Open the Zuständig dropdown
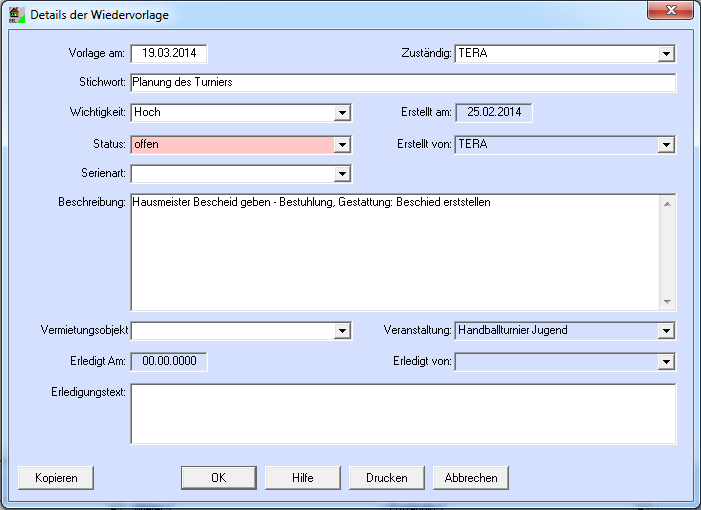 point(666,54)
